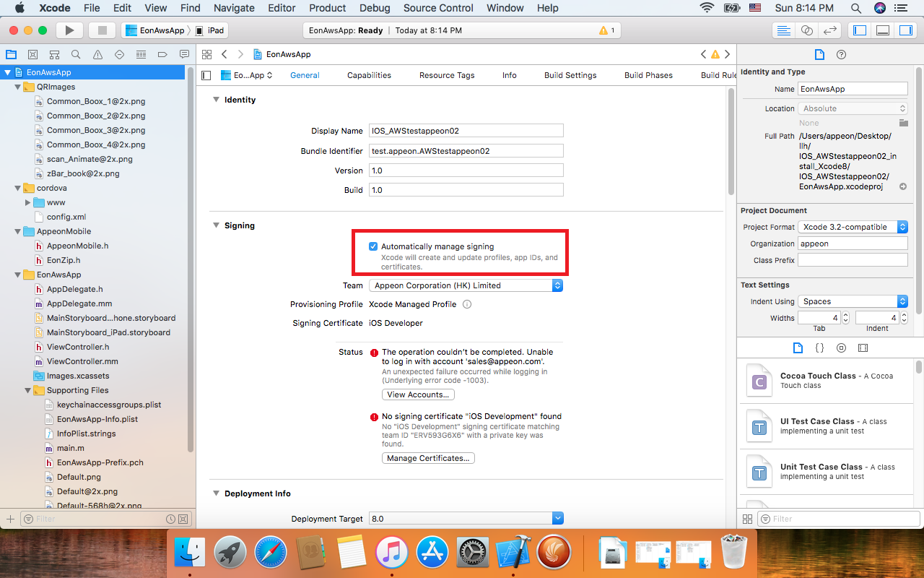Hide the Utilities pane
The width and height of the screenshot is (924, 578).
click(x=905, y=30)
